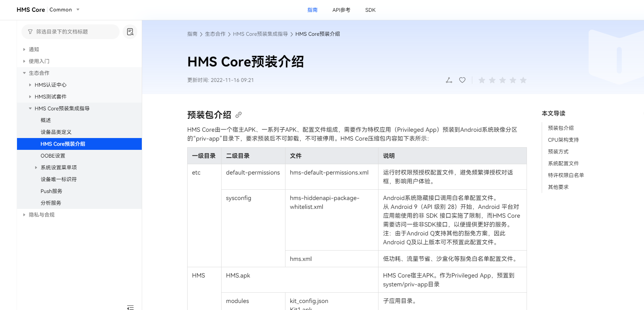The height and width of the screenshot is (310, 644).
Task: Switch to the 指南 top tab
Action: (312, 10)
